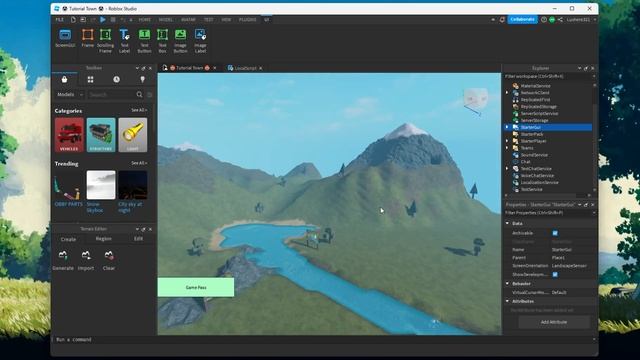Switch to the TEST ribbon tab
Image resolution: width=640 pixels, height=360 pixels.
[x=209, y=20]
